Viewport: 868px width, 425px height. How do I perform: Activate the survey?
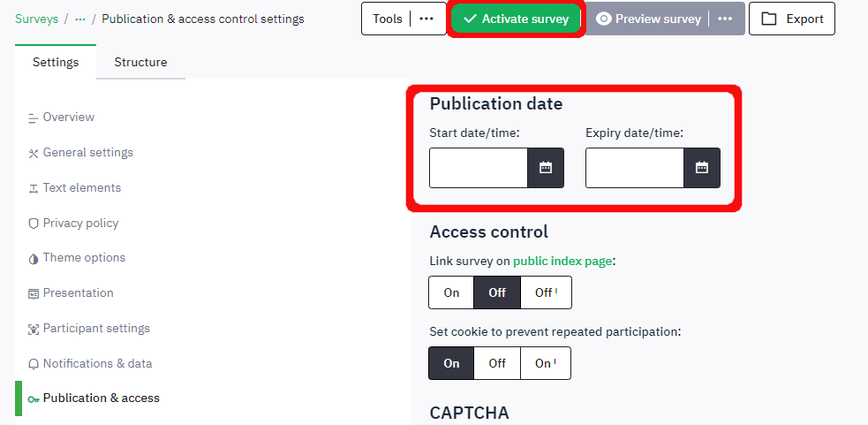pos(516,19)
